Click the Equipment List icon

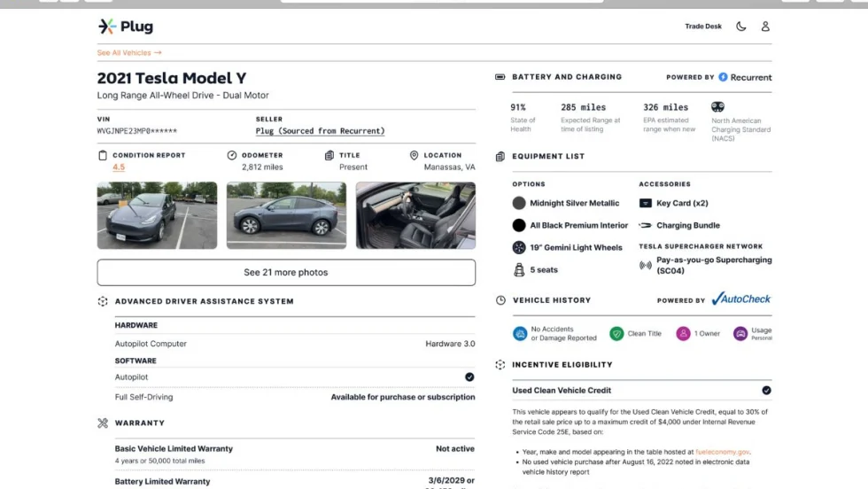[x=500, y=156]
